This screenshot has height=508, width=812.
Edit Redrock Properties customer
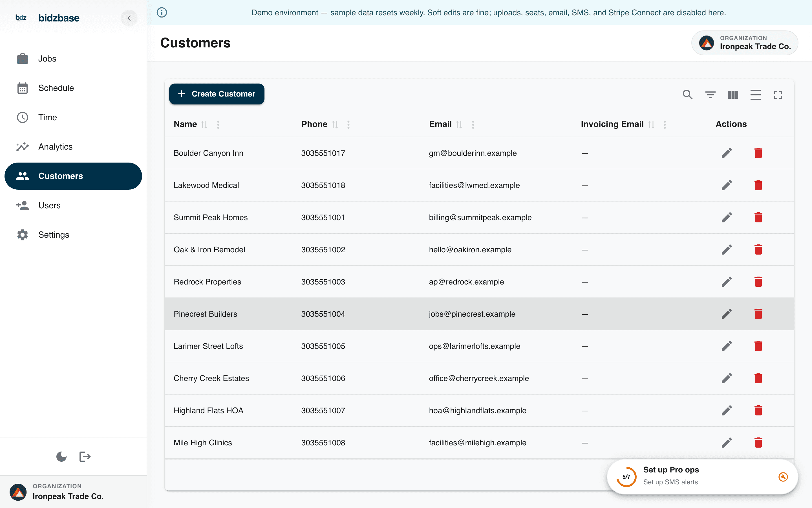click(x=727, y=282)
